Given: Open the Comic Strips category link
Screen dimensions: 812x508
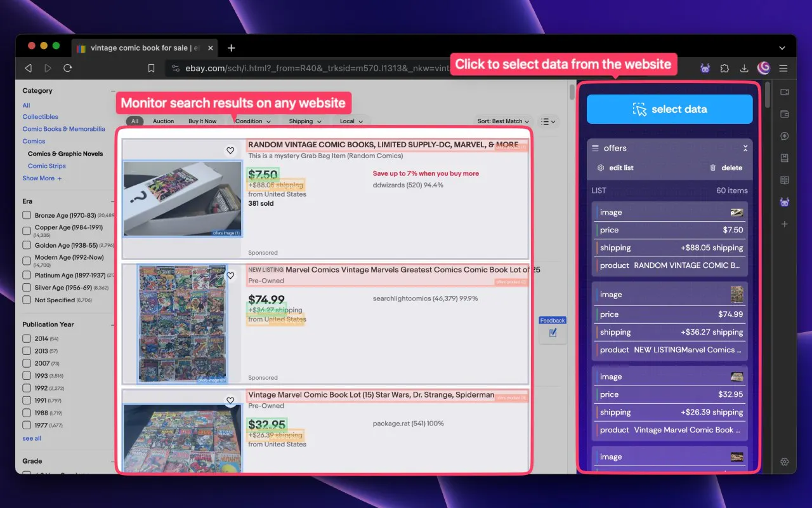Looking at the screenshot, I should pos(47,166).
